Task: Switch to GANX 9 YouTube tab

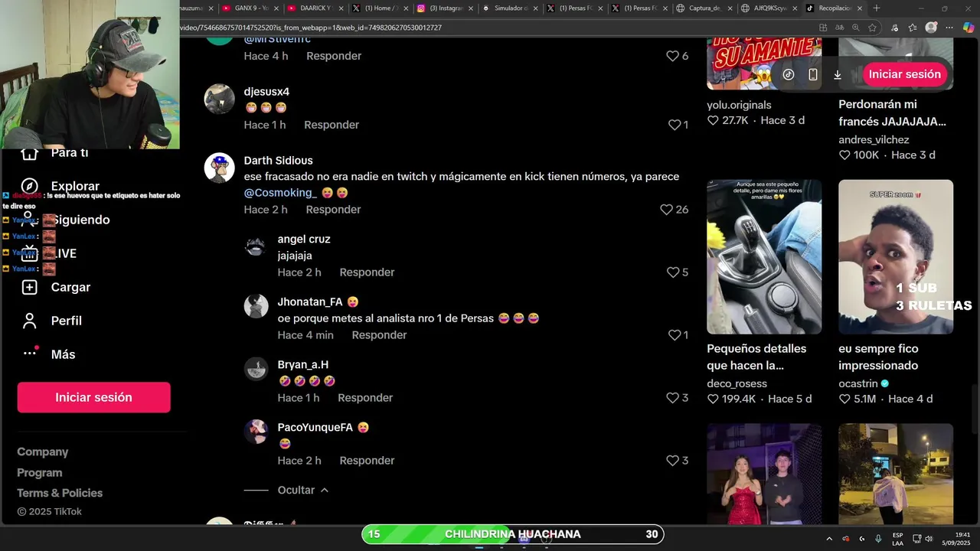Action: [250, 8]
